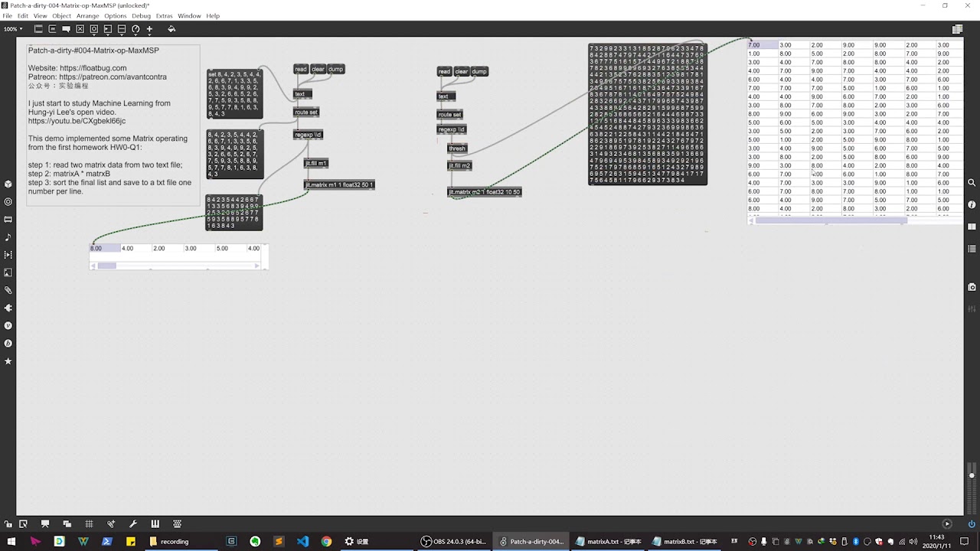Add a Message box from toolbar
The height and width of the screenshot is (551, 980).
pos(52,29)
